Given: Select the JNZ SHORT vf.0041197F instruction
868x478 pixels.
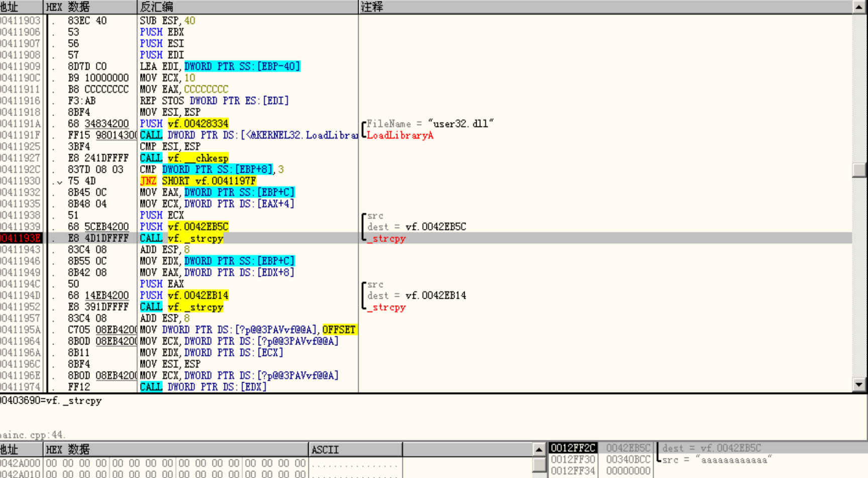Looking at the screenshot, I should click(198, 181).
